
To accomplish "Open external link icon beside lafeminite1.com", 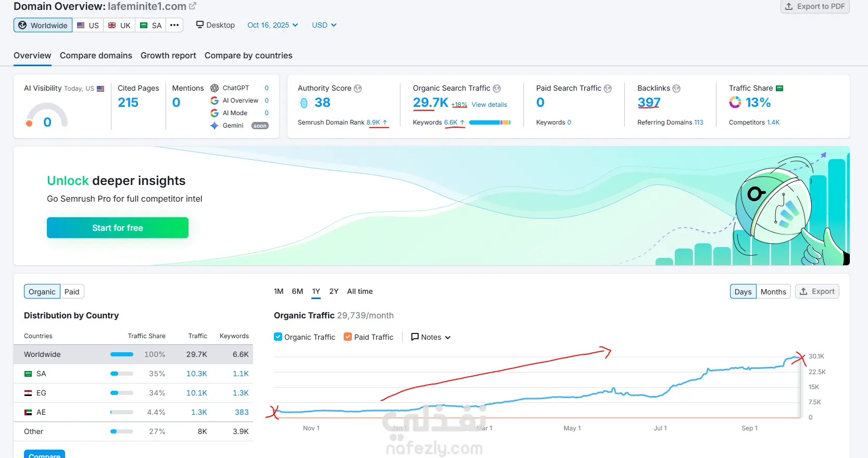I will pos(193,6).
